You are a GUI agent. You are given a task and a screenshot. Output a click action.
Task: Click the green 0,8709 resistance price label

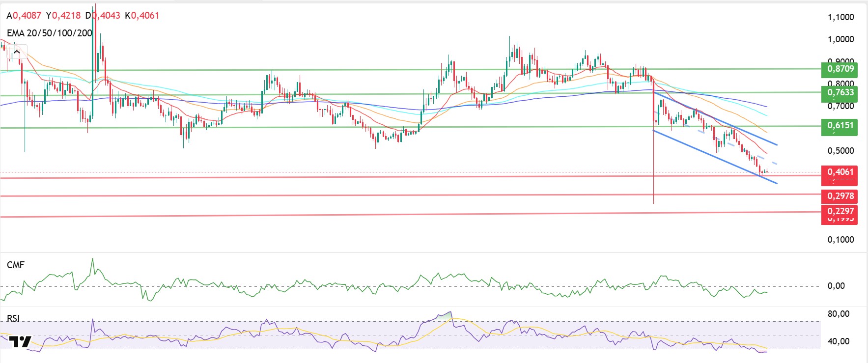point(840,69)
